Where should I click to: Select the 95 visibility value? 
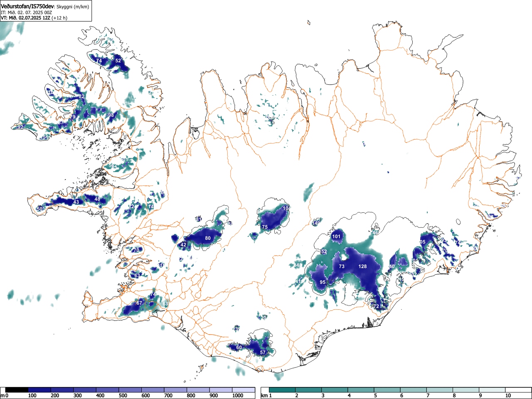point(323,282)
